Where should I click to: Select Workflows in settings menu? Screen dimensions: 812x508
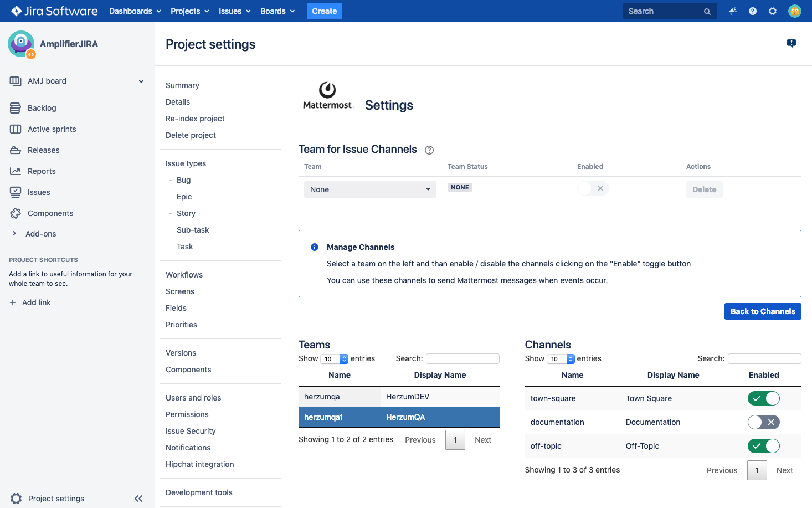(x=184, y=275)
